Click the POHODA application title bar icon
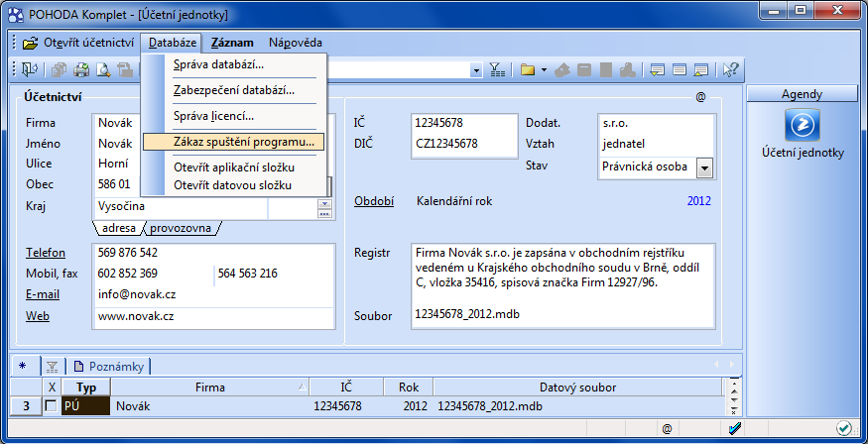868x444 pixels. (17, 15)
